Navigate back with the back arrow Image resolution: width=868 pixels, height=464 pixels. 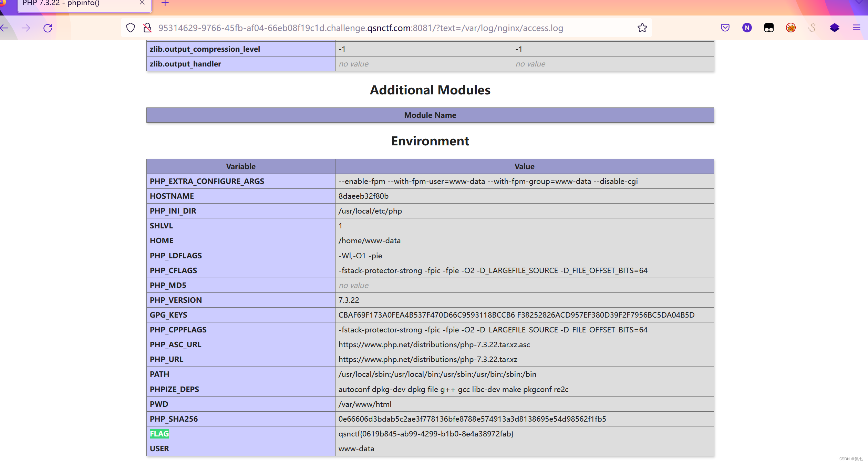pos(4,28)
